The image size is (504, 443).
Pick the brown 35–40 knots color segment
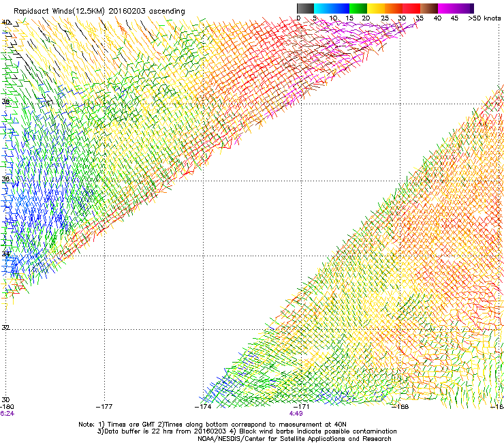(429, 8)
